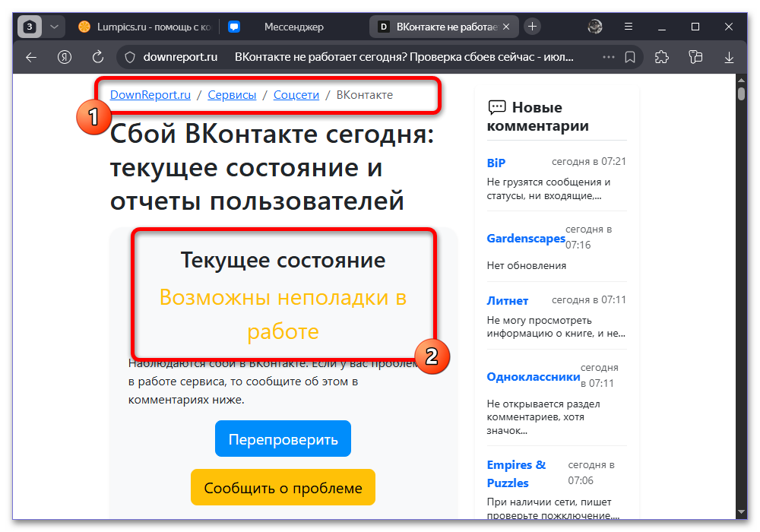760x532 pixels.
Task: Follow the DownReport.ru breadcrumb link
Action: [x=150, y=95]
